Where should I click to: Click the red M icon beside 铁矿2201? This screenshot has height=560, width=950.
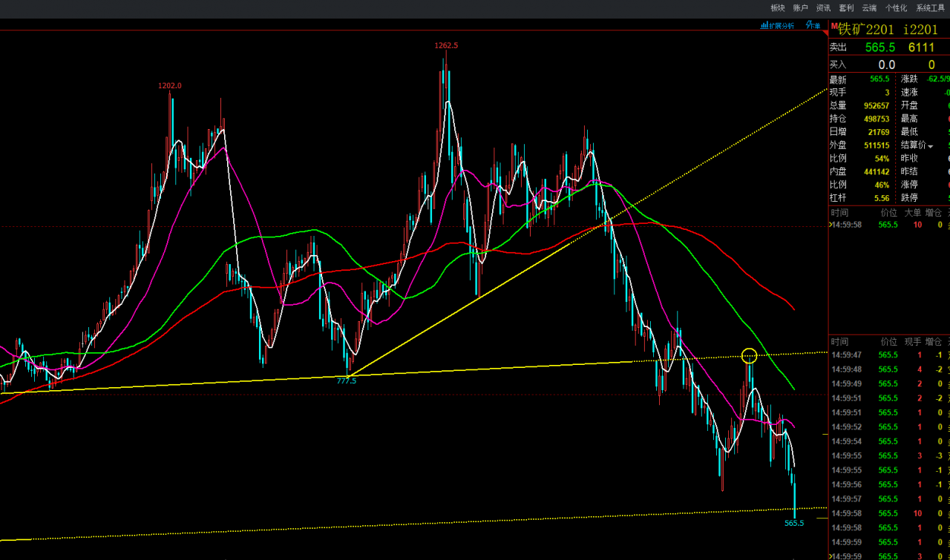[834, 25]
